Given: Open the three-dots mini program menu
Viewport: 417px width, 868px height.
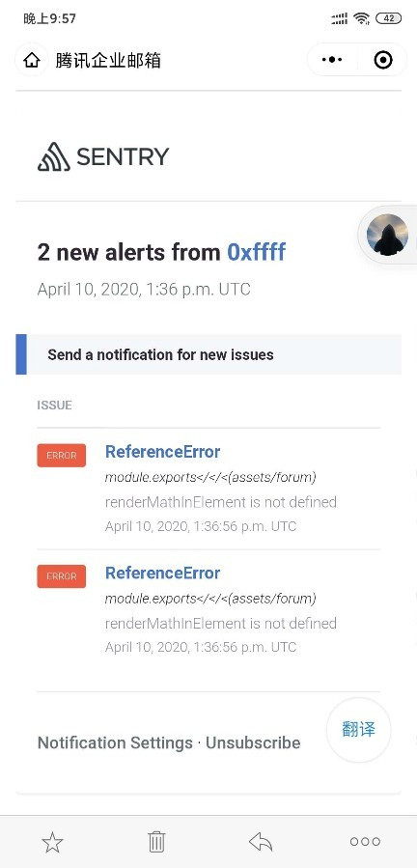Looking at the screenshot, I should 332,60.
